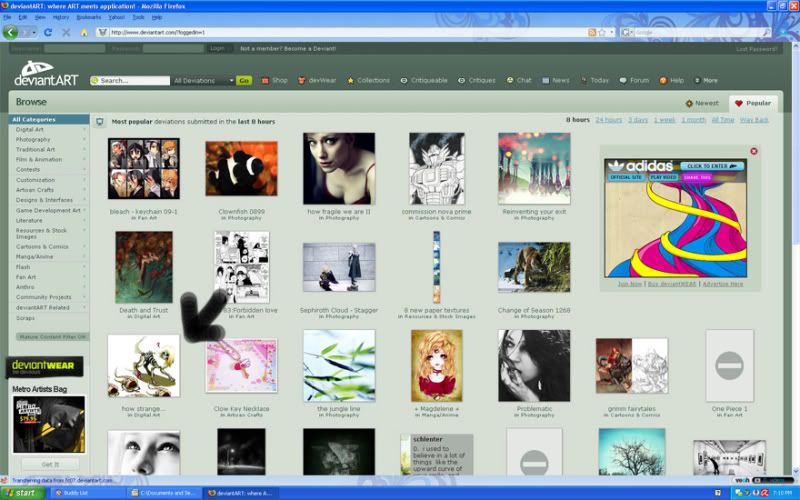Open the Critiques section
Viewport: 800px width, 500px height.
click(x=477, y=81)
